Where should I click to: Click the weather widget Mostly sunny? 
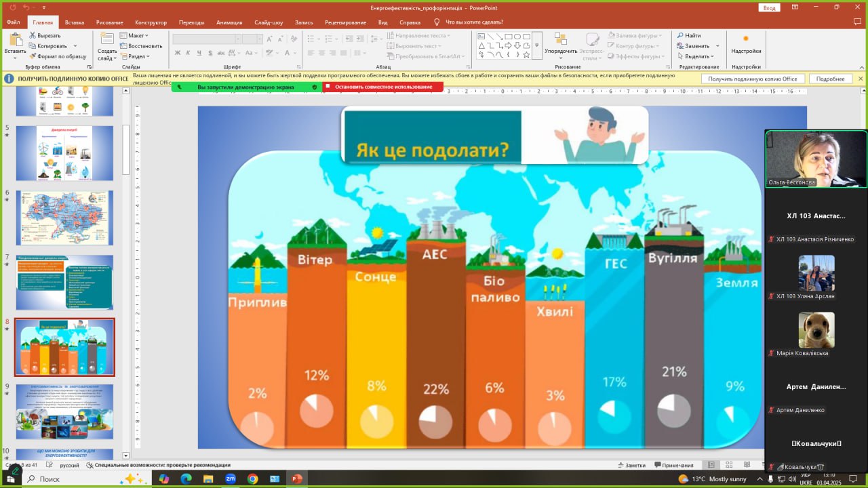pos(712,479)
